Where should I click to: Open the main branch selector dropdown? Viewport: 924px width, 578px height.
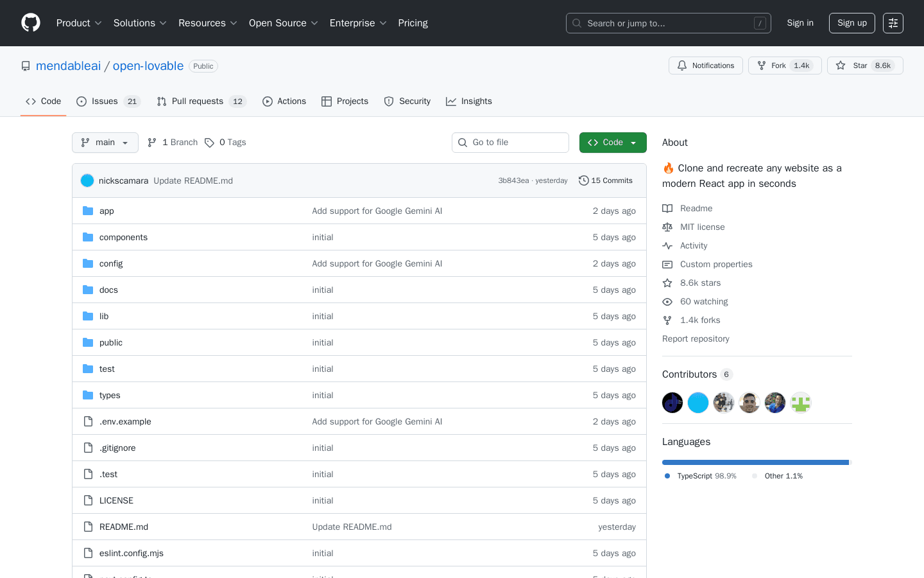click(105, 143)
